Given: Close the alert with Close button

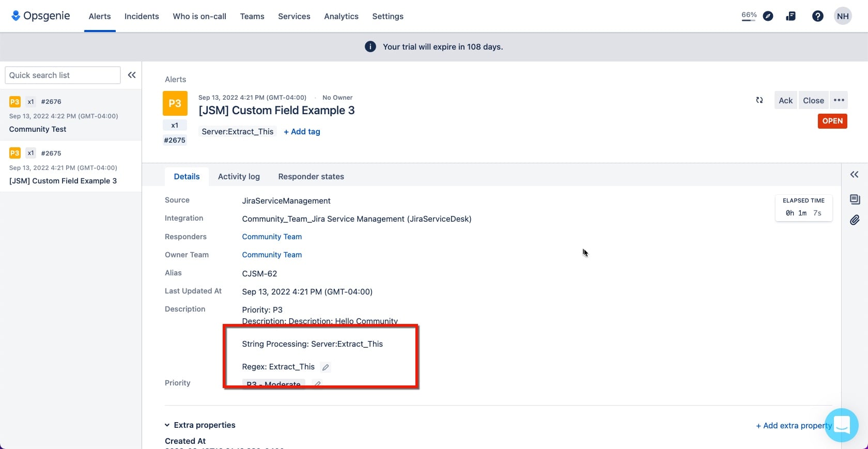Looking at the screenshot, I should tap(813, 100).
